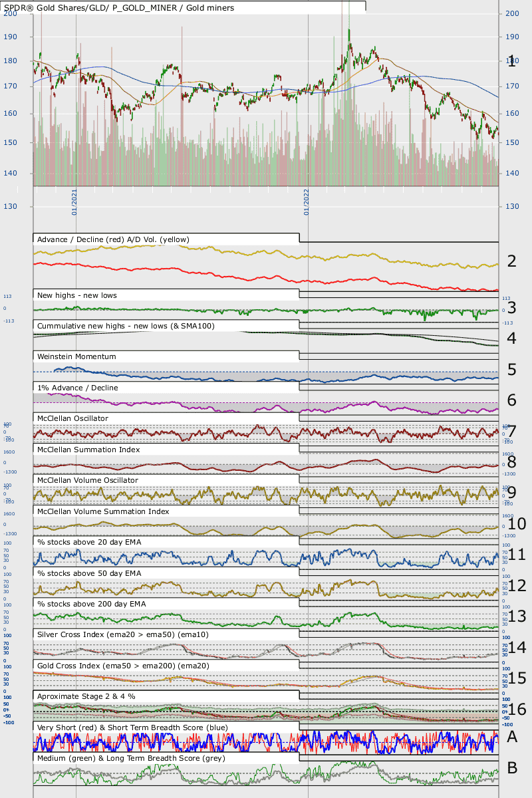
Task: Click the '% stocks above 200 day EMA' label
Action: pos(91,604)
